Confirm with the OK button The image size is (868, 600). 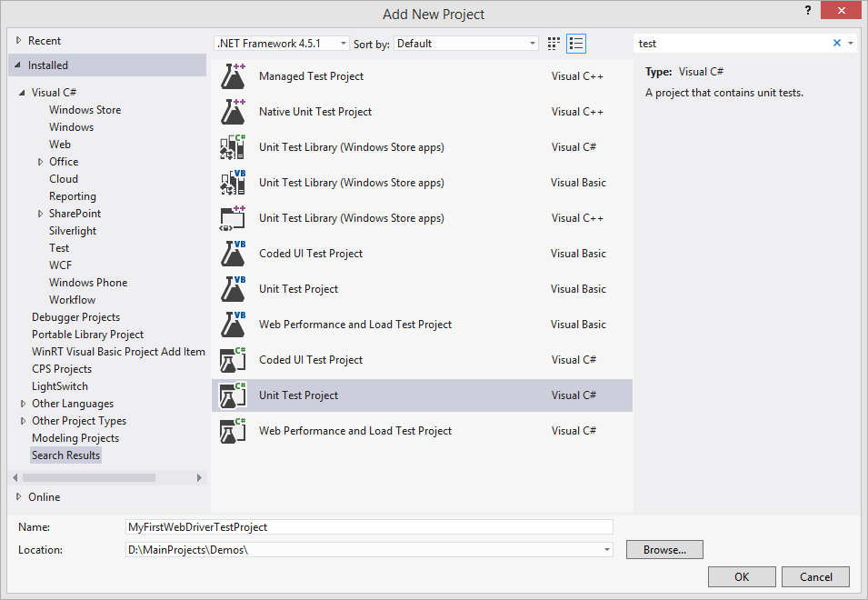(x=742, y=576)
